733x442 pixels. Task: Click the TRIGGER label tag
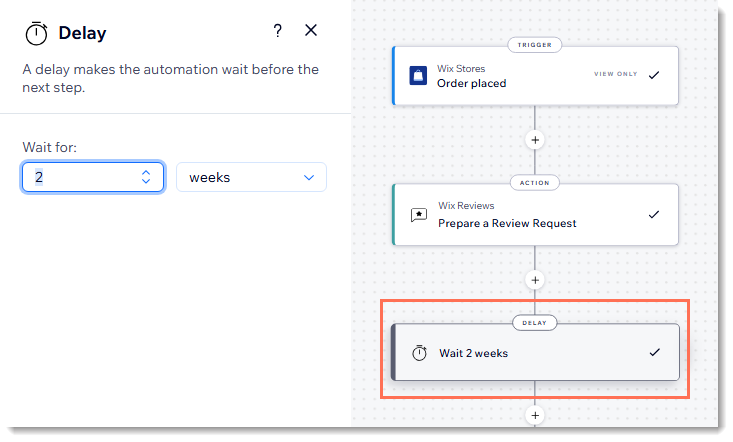point(535,45)
